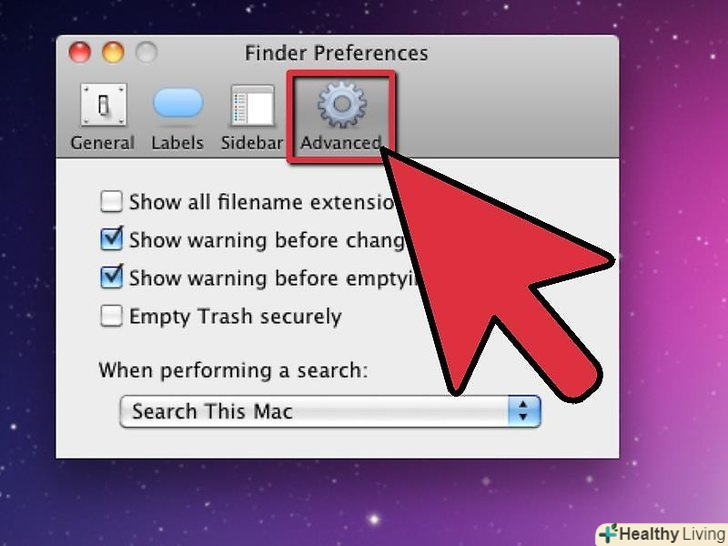Enable Empty Trash securely checkbox
Screen dimensions: 728x546
pyautogui.click(x=111, y=316)
